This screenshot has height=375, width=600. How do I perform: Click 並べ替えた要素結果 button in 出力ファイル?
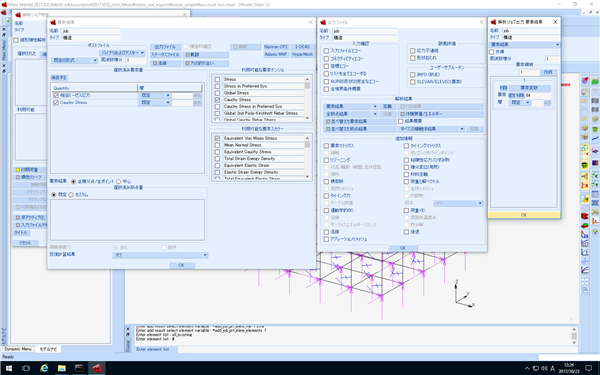click(x=359, y=121)
